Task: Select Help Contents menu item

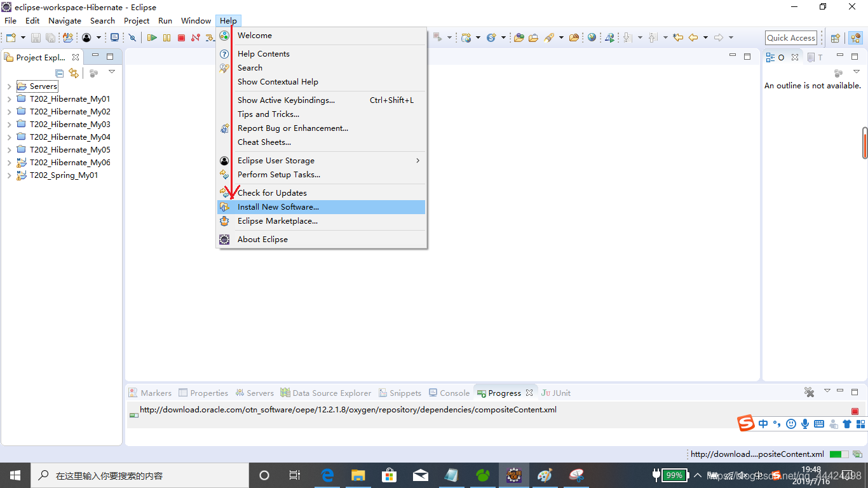Action: pyautogui.click(x=322, y=54)
